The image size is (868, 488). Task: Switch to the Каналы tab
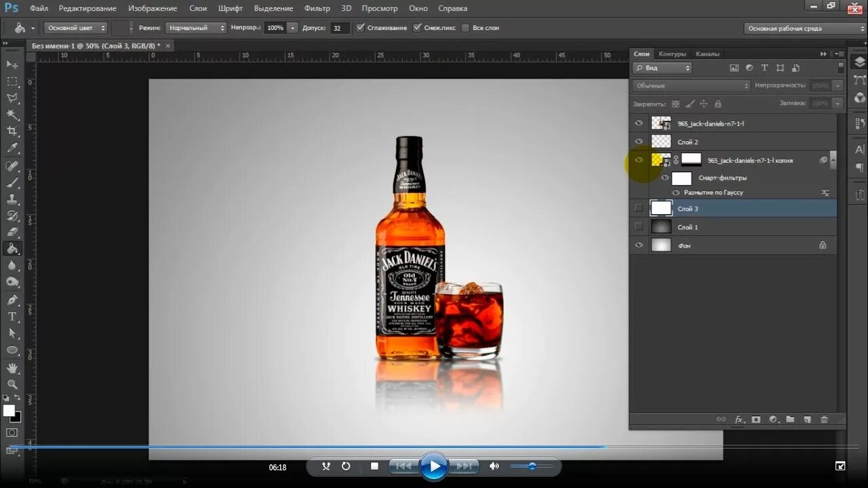707,54
